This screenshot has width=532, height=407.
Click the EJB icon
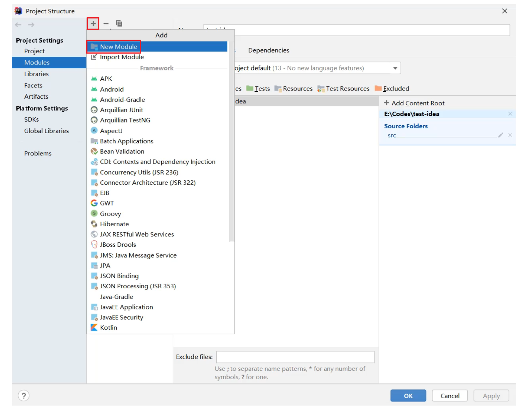[94, 193]
